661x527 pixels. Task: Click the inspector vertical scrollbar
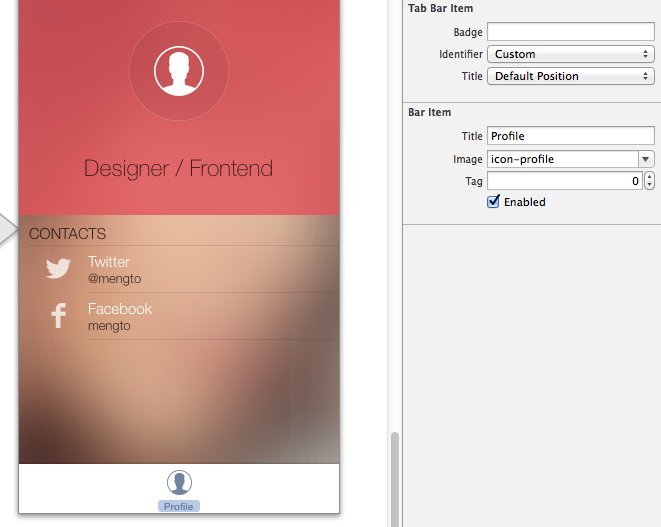point(395,478)
